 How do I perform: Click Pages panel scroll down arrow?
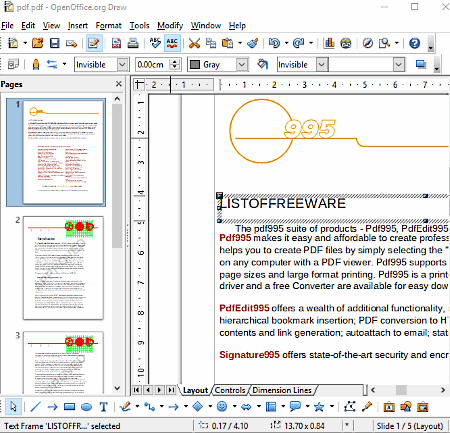(117, 388)
